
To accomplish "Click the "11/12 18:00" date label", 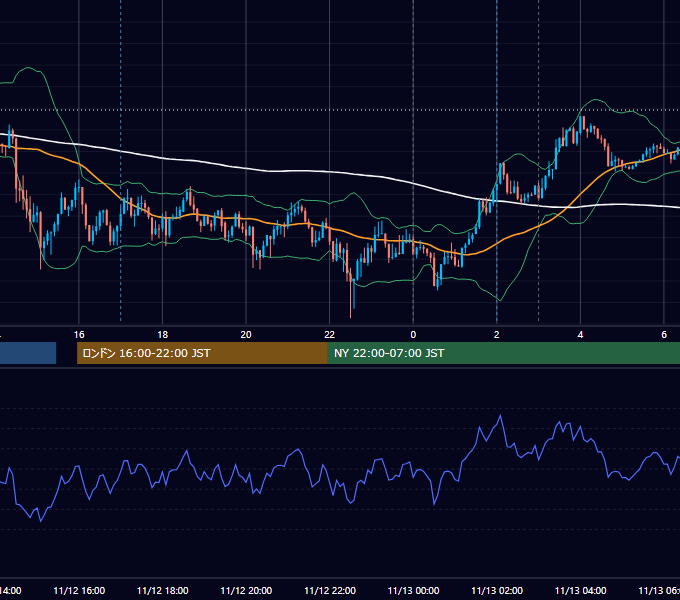I will tap(163, 590).
